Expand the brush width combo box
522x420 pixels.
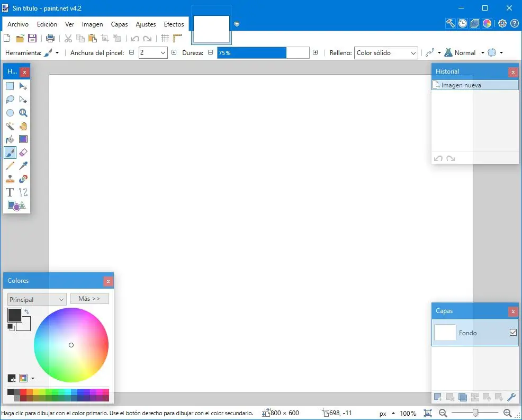coord(163,52)
